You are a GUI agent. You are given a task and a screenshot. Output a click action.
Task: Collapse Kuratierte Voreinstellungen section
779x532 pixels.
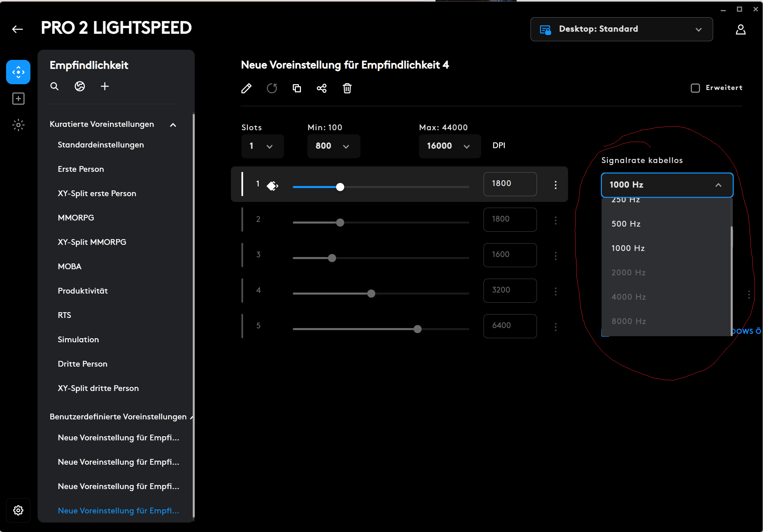(173, 125)
